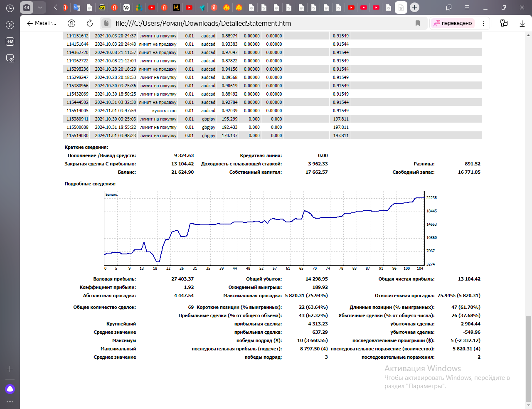Screen dimensions: 532x409
Task: Toggle the переведено translation button
Action: pyautogui.click(x=453, y=23)
